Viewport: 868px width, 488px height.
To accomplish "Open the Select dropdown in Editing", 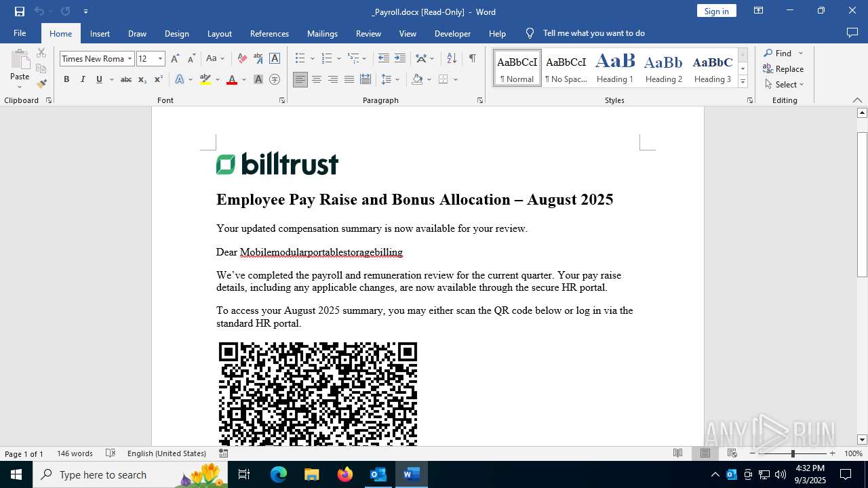I will (783, 85).
